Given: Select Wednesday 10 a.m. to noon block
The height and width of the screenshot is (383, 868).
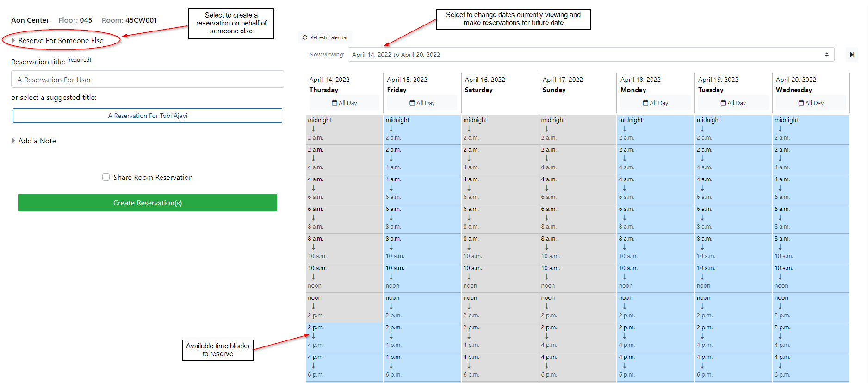Looking at the screenshot, I should (811, 278).
